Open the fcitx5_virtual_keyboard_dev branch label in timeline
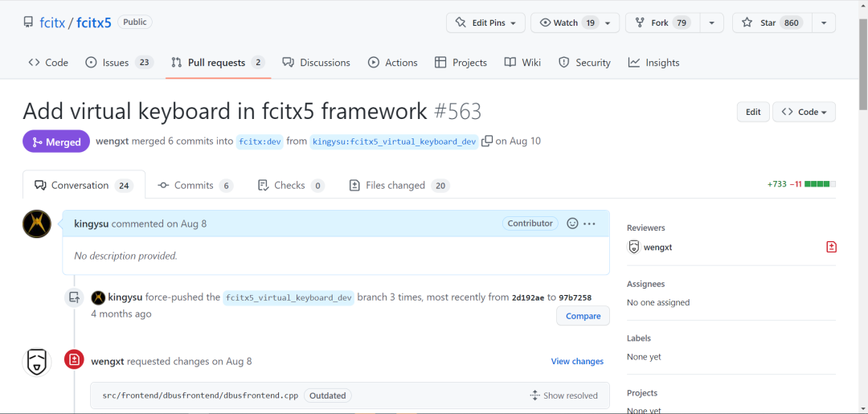Image resolution: width=868 pixels, height=414 pixels. 289,297
